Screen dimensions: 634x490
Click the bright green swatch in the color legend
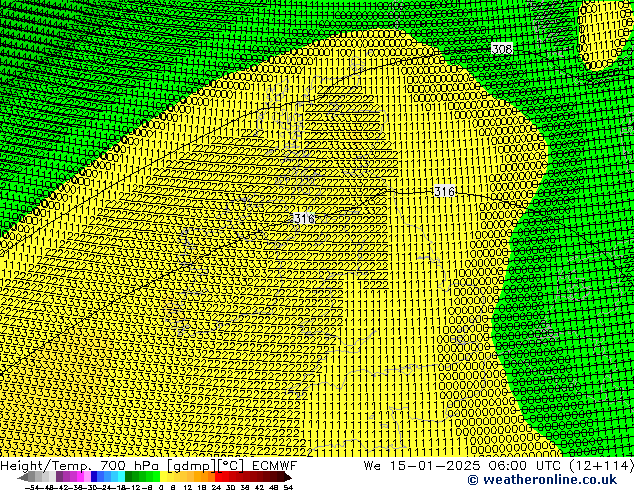tap(156, 477)
